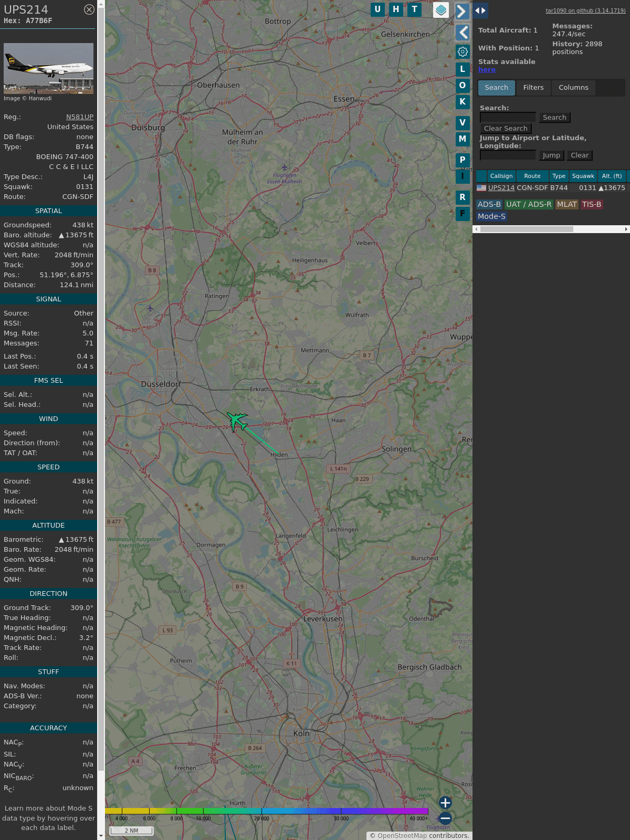
Task: Toggle the L map button
Action: pyautogui.click(x=463, y=69)
